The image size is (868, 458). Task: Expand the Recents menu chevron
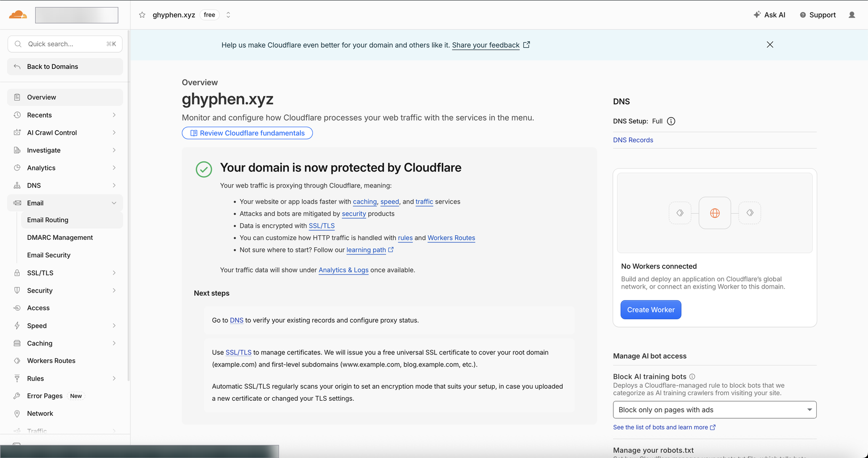point(114,115)
